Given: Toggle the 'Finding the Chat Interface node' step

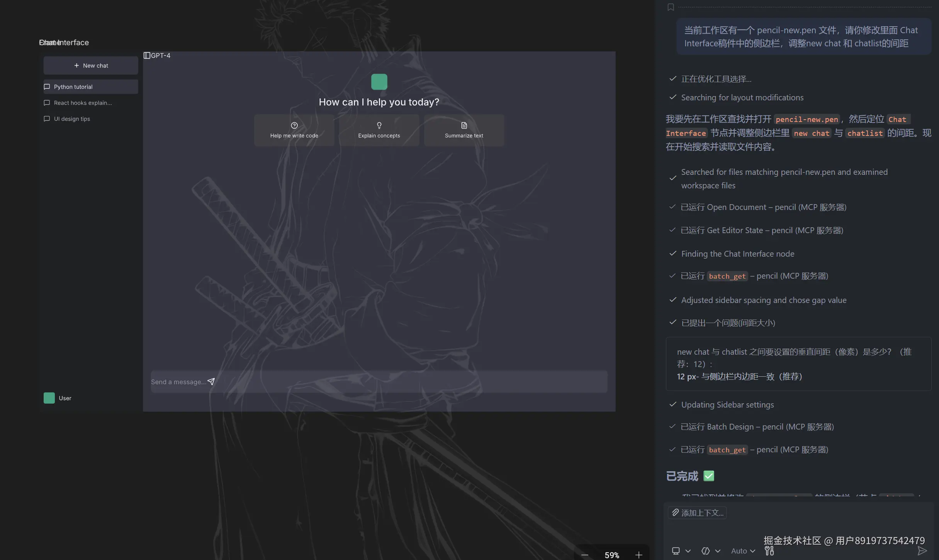Looking at the screenshot, I should tap(737, 254).
